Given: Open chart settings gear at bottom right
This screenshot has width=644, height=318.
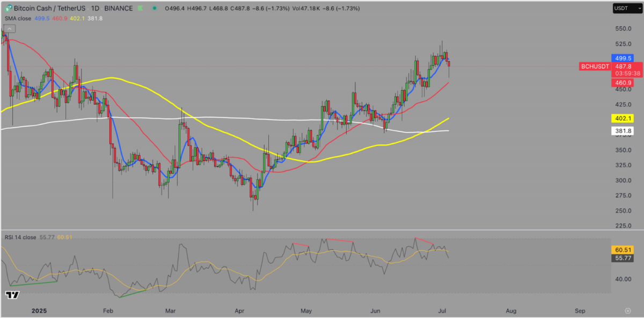Looking at the screenshot, I should click(627, 310).
